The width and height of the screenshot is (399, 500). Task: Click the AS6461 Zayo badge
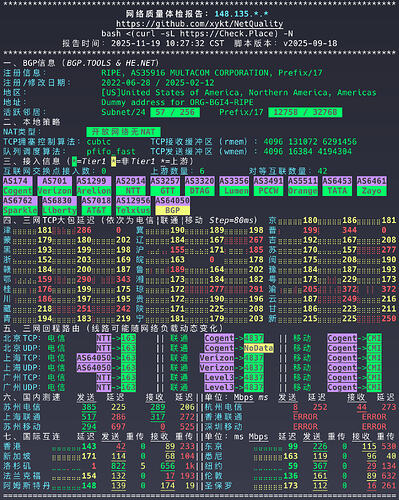371,186
